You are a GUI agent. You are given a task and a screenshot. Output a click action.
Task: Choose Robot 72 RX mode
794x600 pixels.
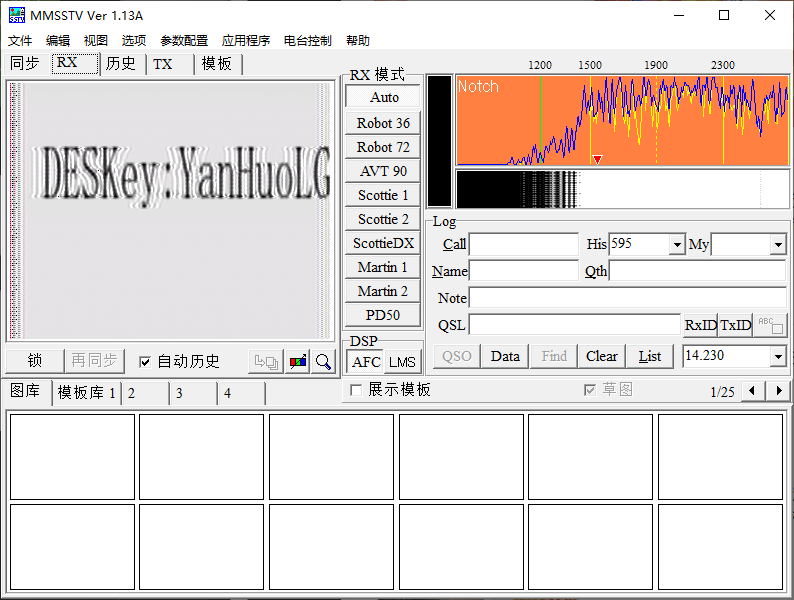pyautogui.click(x=383, y=147)
